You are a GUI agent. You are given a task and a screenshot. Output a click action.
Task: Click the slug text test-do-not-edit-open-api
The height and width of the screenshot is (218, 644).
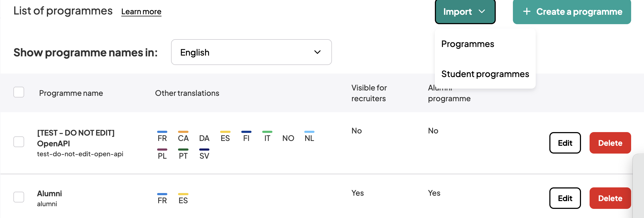[80, 154]
